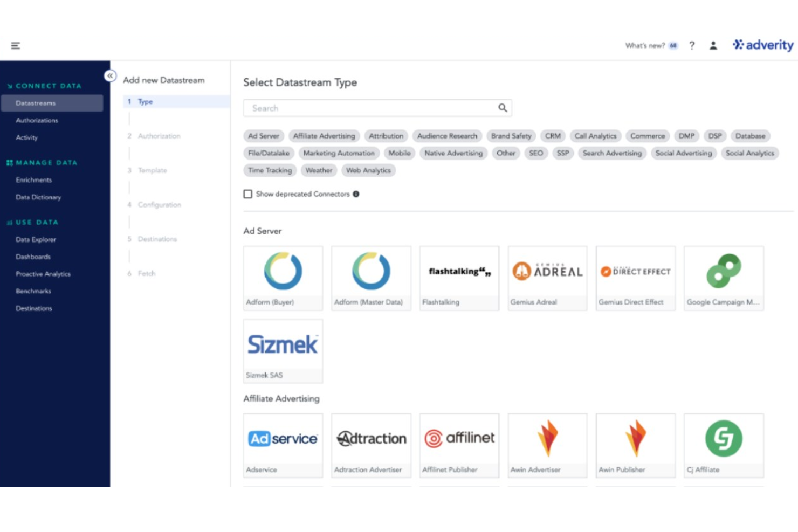Viewport: 798px width, 532px height.
Task: Filter by Ad Server tag
Action: click(264, 136)
